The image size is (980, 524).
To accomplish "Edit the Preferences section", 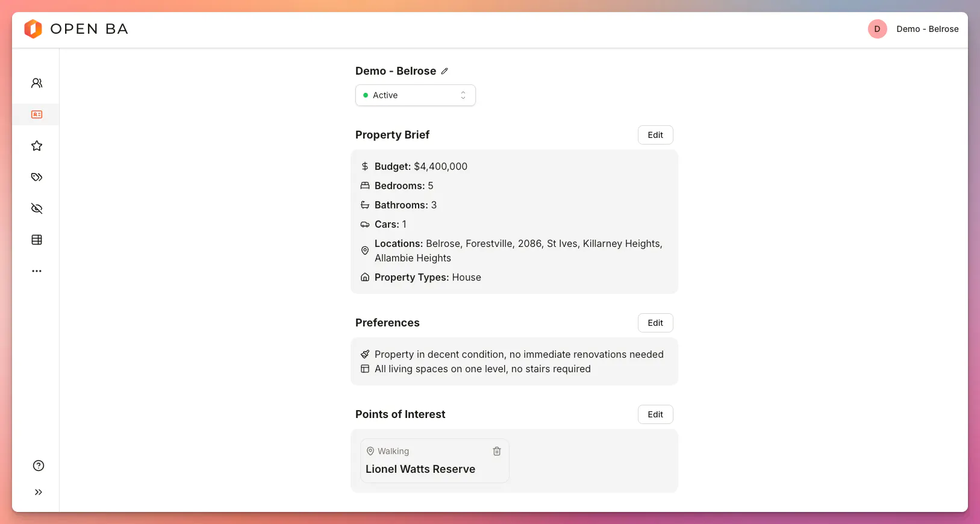I will tap(655, 323).
